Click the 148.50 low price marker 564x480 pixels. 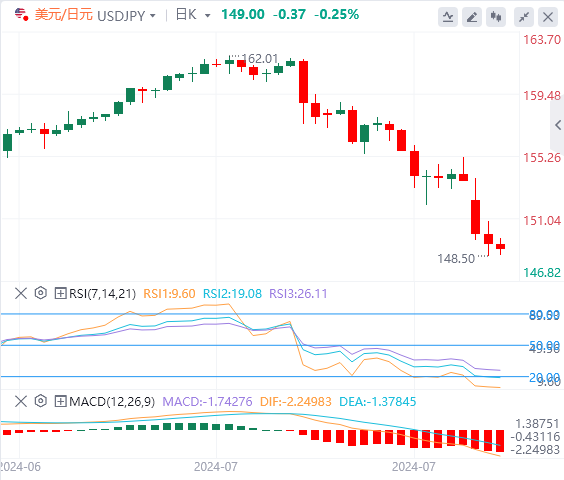tap(456, 259)
